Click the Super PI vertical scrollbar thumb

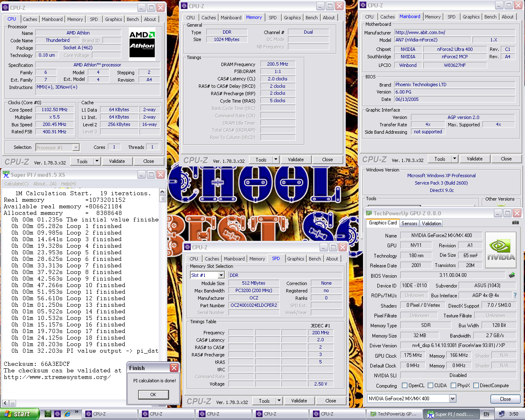(x=162, y=199)
